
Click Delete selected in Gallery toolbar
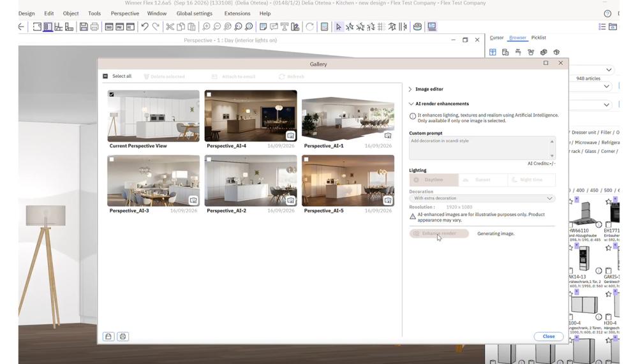pos(164,76)
